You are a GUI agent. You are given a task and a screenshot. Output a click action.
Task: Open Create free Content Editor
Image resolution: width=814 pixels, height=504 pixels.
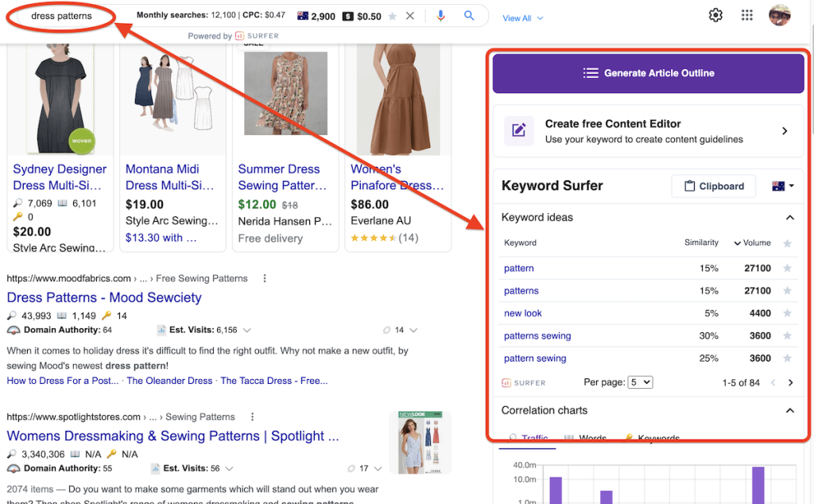pos(648,131)
